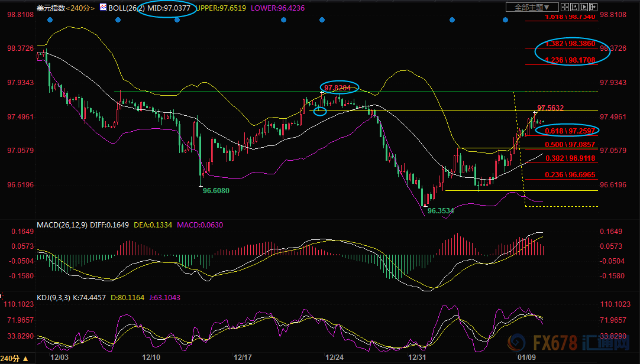Click the exit arrow icon in top-right toolbar
The image size is (640, 364).
click(x=592, y=7)
